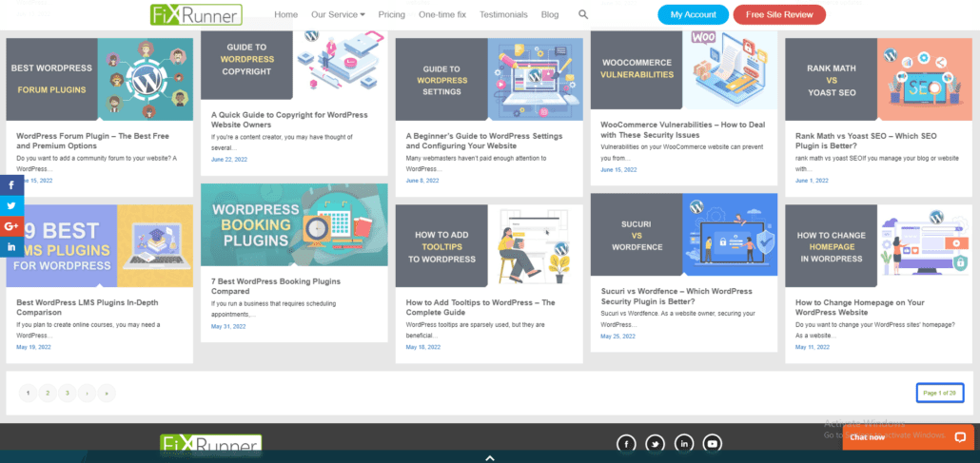This screenshot has height=463, width=980.
Task: Click the scroll-to-top chevron arrow
Action: point(490,458)
